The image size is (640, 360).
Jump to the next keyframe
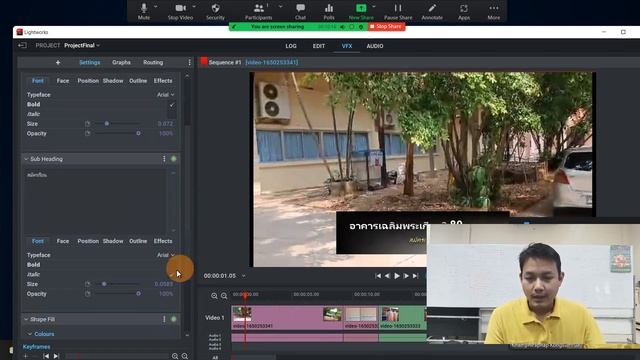point(56,356)
